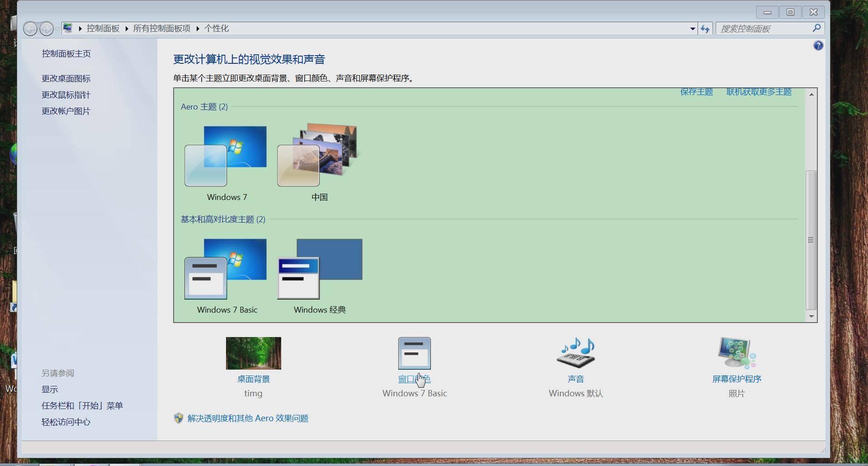
Task: Click the refresh button beside address bar
Action: click(705, 29)
